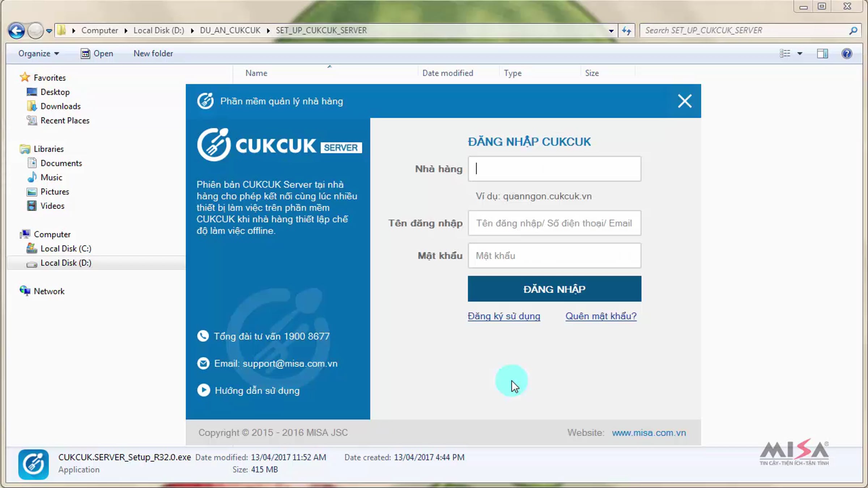
Task: Open the Hướng dẫn sử dụng guide text
Action: point(257,391)
